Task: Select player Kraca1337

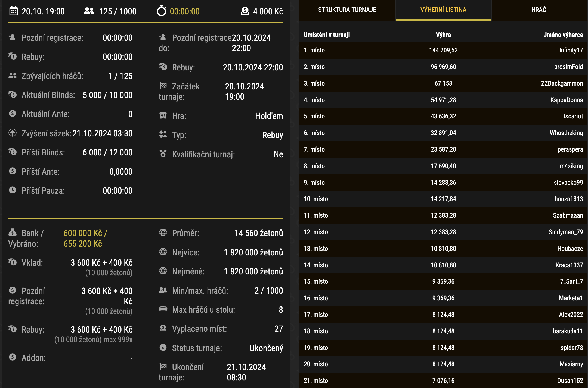Action: [569, 265]
